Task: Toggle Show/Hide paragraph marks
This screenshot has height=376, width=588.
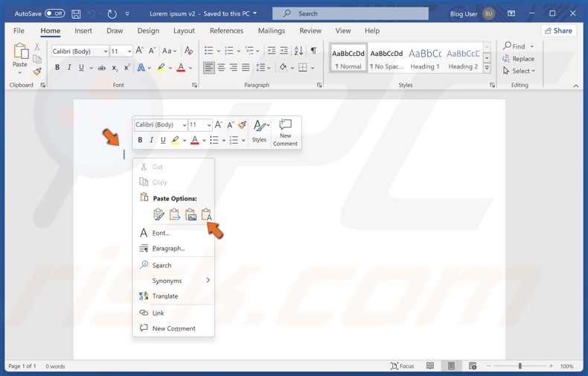Action: (x=313, y=51)
